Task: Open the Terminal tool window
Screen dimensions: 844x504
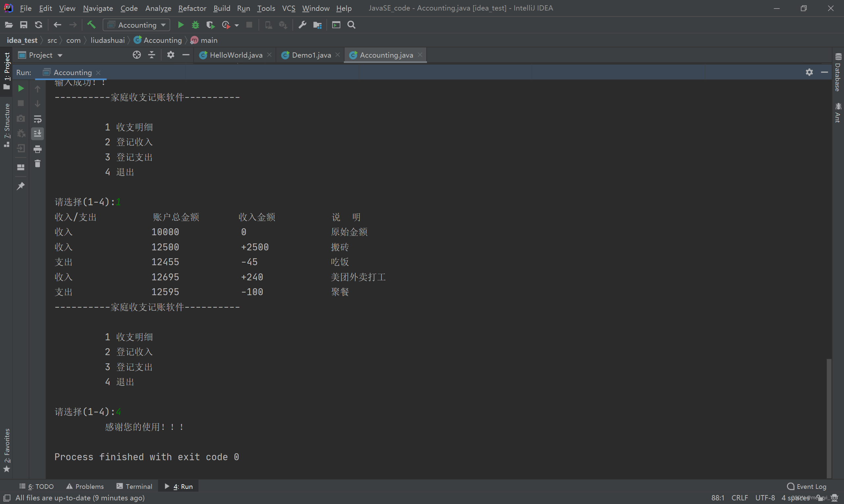Action: (134, 486)
